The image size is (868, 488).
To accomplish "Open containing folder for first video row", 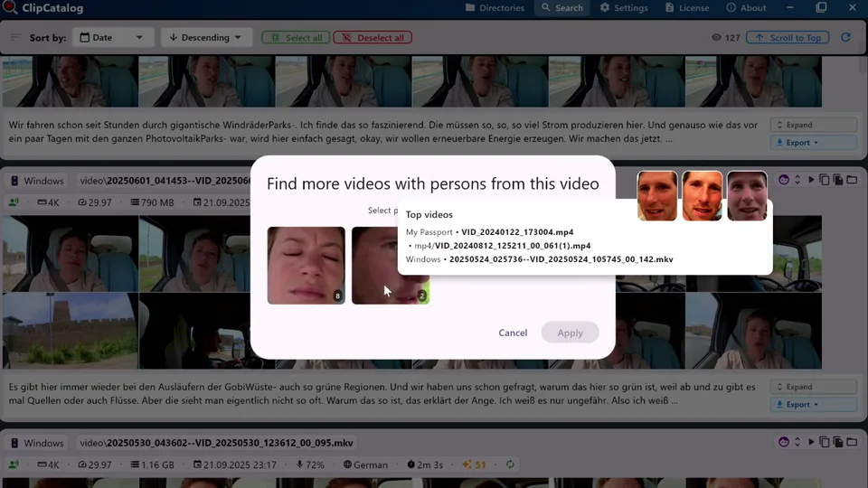I will click(x=852, y=180).
